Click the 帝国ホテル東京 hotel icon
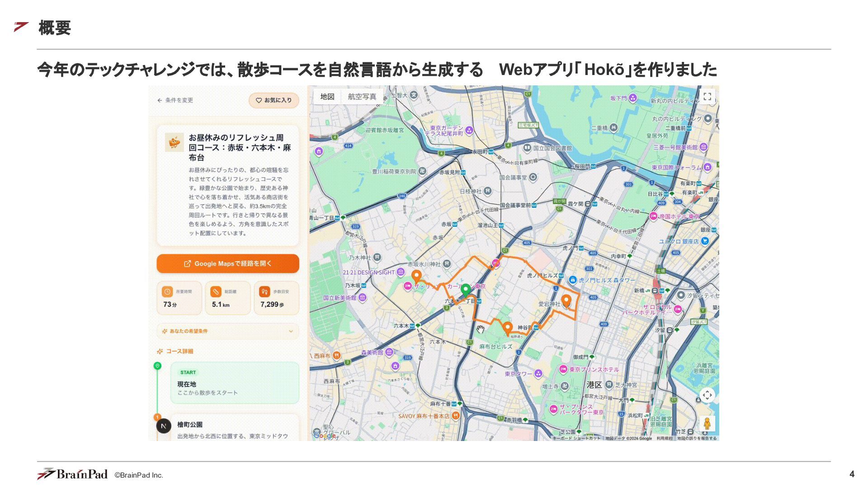The image size is (868, 488). coord(653,216)
